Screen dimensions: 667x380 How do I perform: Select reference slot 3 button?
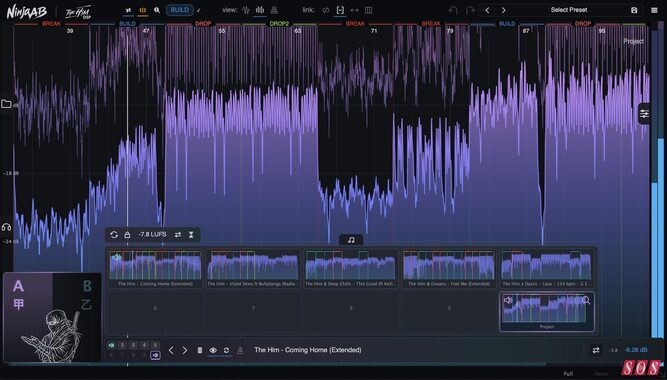click(x=133, y=345)
